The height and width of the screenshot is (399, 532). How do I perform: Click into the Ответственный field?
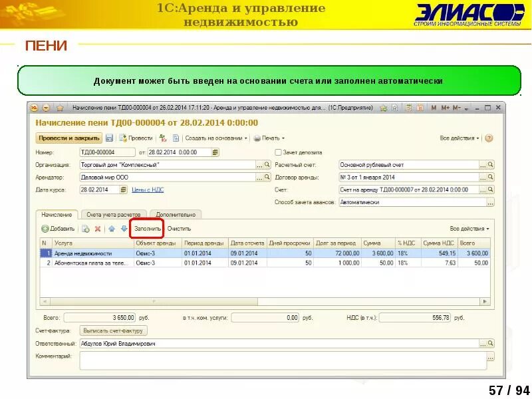click(x=279, y=344)
